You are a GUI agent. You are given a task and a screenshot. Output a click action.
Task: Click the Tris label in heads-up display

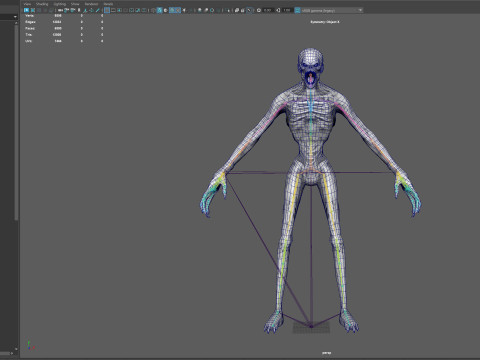tap(29, 35)
